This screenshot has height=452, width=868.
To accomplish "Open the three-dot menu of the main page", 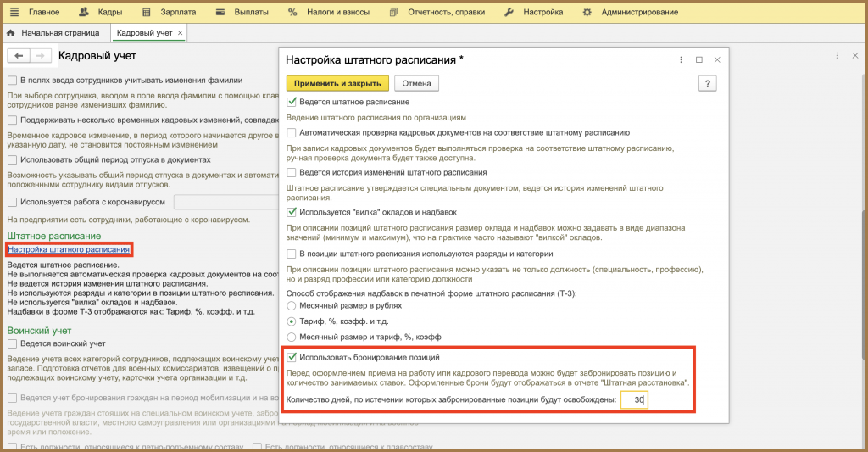I will tap(837, 55).
